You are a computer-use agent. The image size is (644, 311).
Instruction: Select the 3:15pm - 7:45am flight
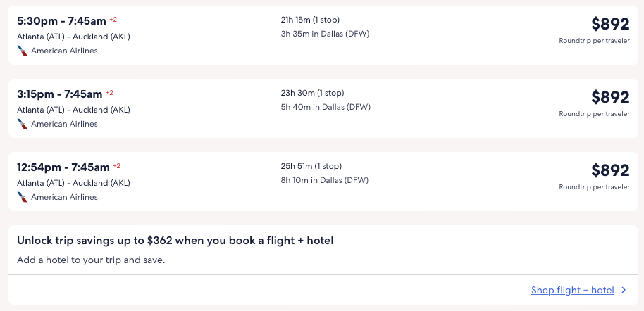[60, 94]
